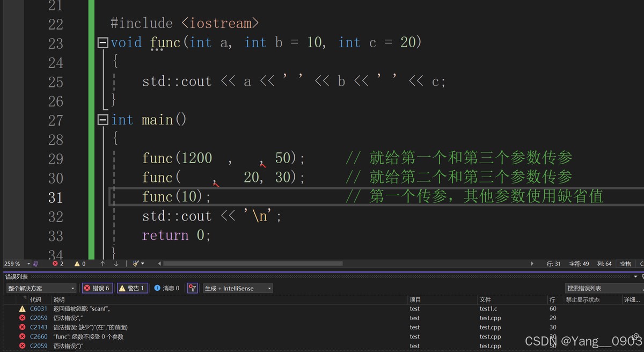This screenshot has height=352, width=644.
Task: Click the horizontal scrollbar thumb below editor
Action: [252, 264]
